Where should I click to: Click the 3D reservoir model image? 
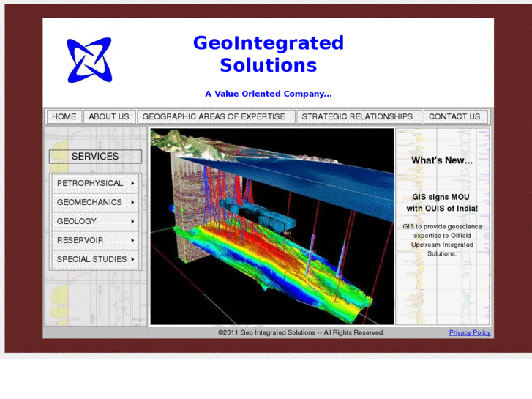click(272, 226)
